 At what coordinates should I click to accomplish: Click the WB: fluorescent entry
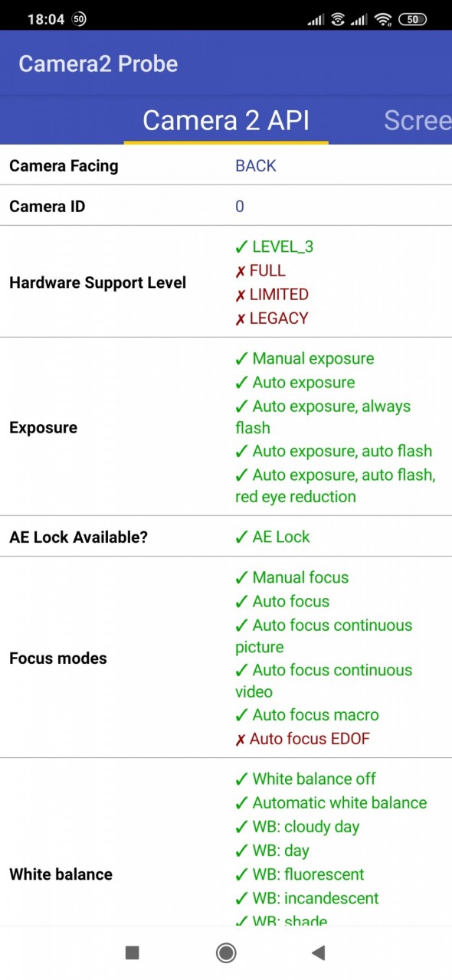[x=299, y=874]
